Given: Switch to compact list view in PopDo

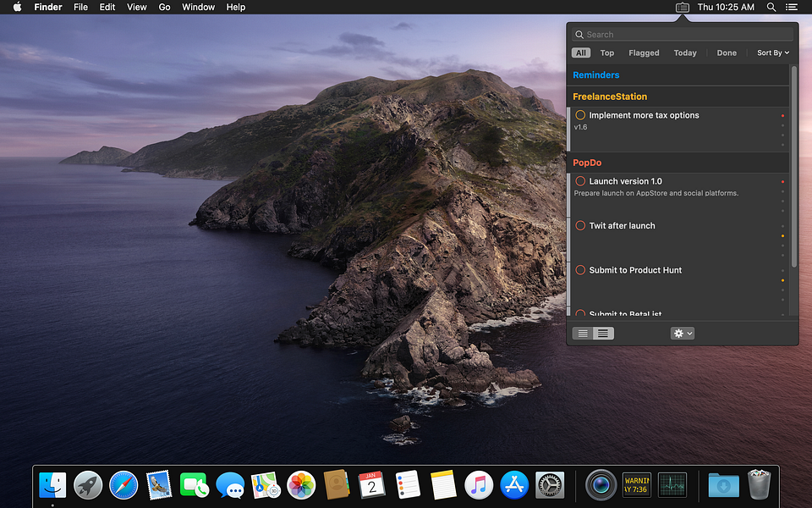Looking at the screenshot, I should 583,334.
